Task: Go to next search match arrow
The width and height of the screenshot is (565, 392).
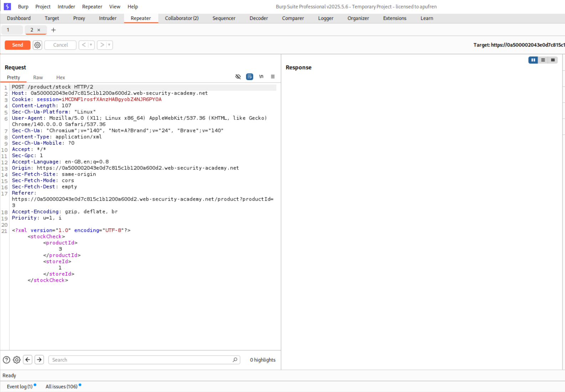Action: coord(39,360)
